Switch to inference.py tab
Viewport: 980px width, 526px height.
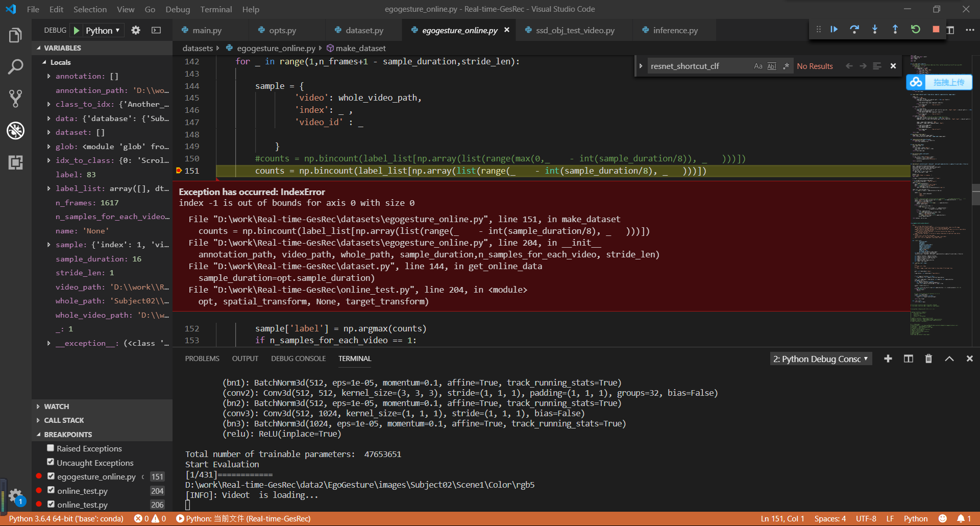(675, 30)
